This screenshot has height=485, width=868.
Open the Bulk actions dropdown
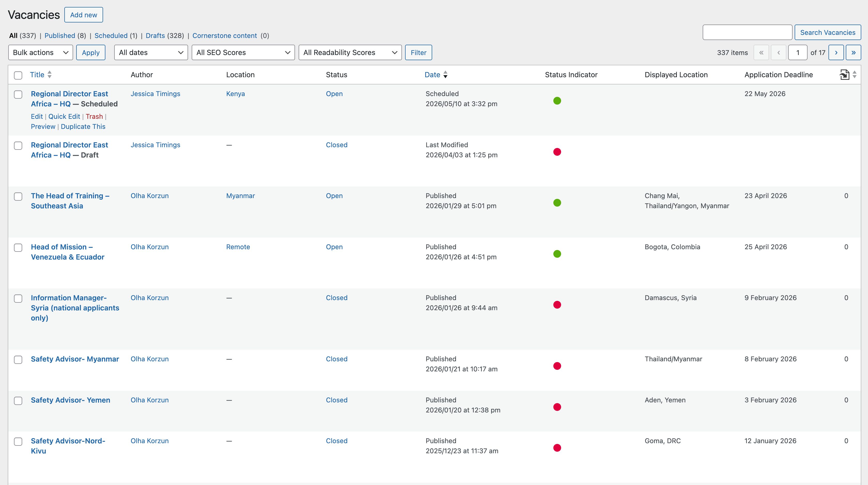(x=41, y=52)
